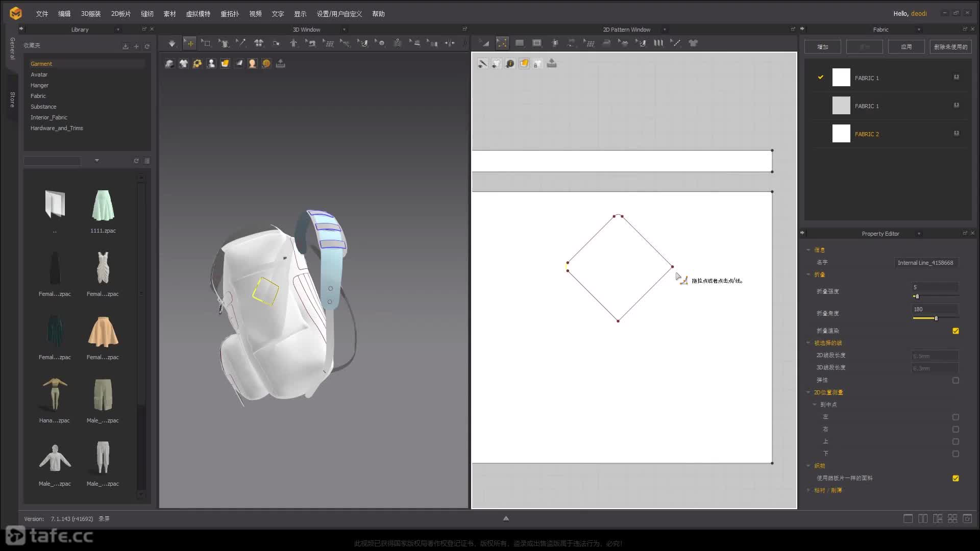
Task: Click the Reset 2D Arrangement icon
Action: [259, 43]
